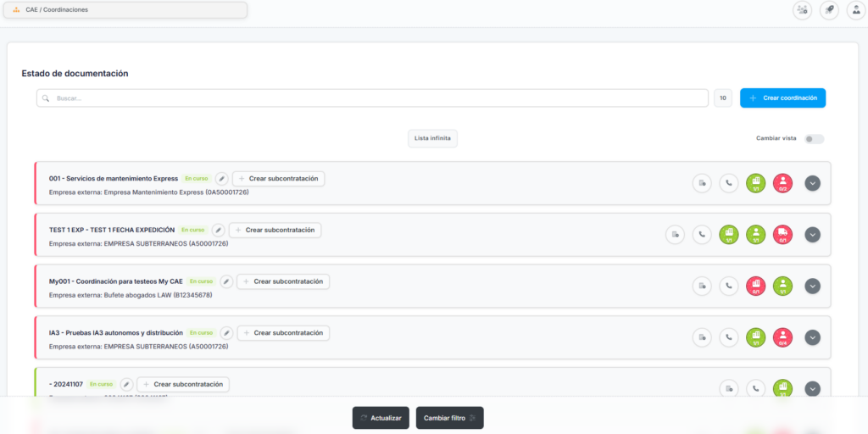868x434 pixels.
Task: Crear subcontratación for 20241107 coordination
Action: pyautogui.click(x=183, y=385)
